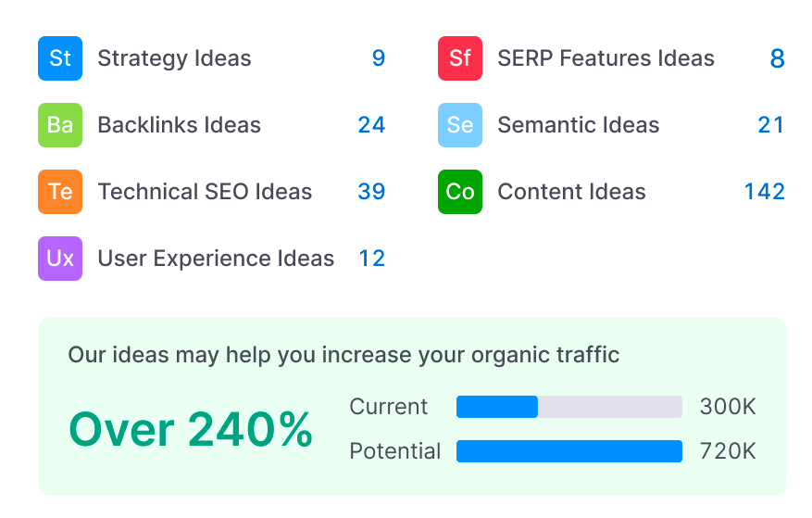812x518 pixels.
Task: Click the dark green Co Content icon
Action: pos(460,192)
